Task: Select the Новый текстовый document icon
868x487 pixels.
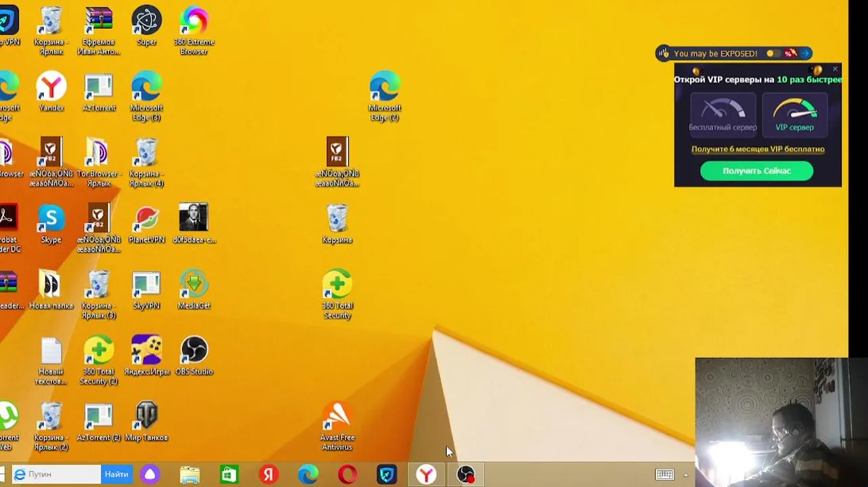Action: pos(51,360)
